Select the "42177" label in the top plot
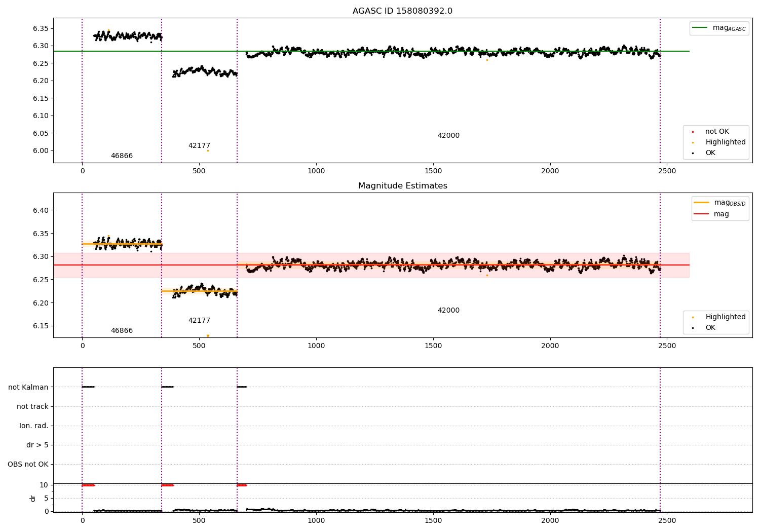 (199, 146)
